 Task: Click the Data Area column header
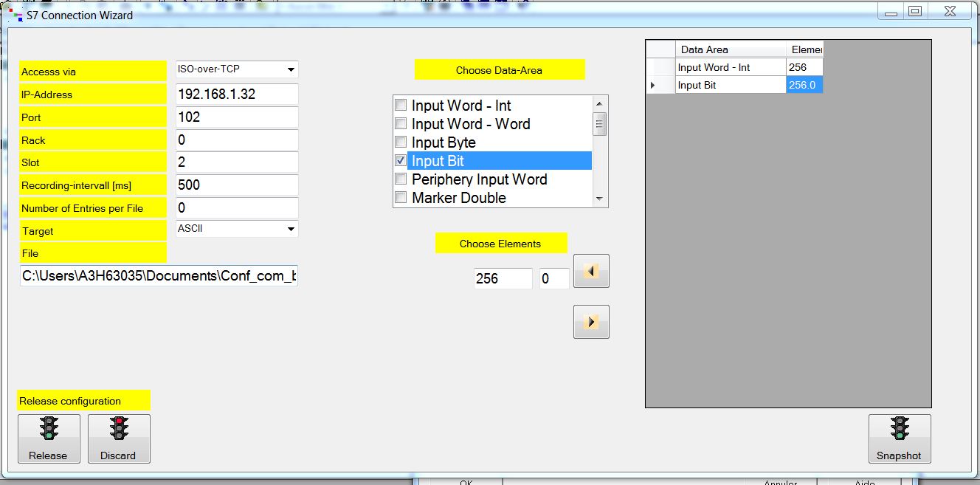731,49
